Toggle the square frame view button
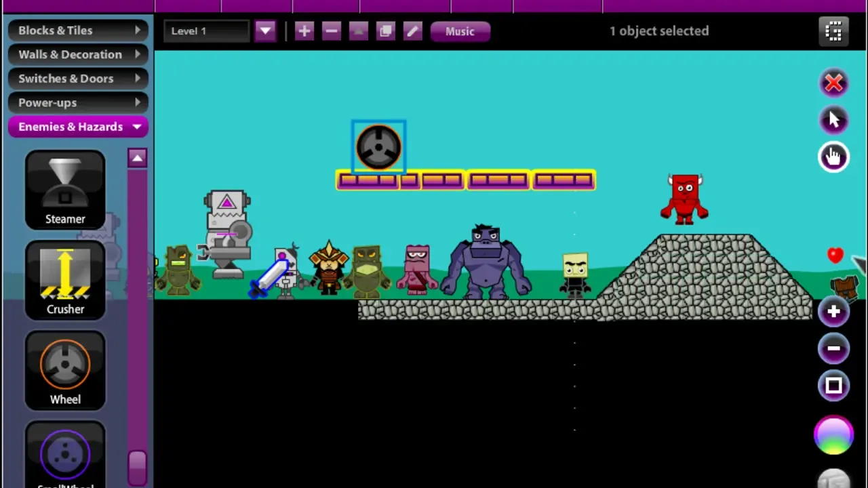Viewport: 868px width, 488px height. click(834, 386)
